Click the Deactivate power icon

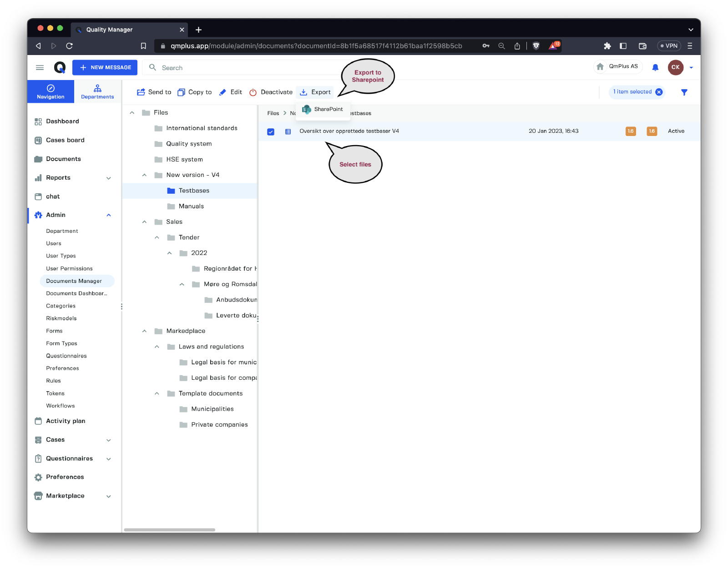click(x=253, y=92)
